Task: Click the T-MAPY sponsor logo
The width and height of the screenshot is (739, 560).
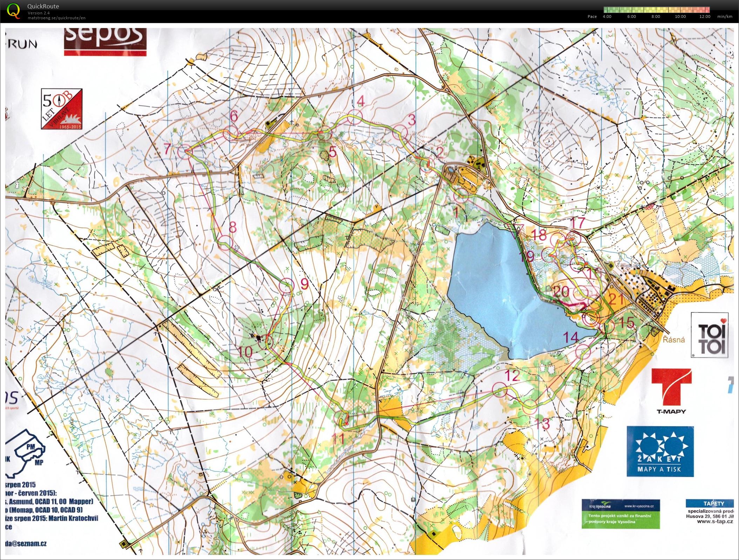Action: (x=671, y=391)
